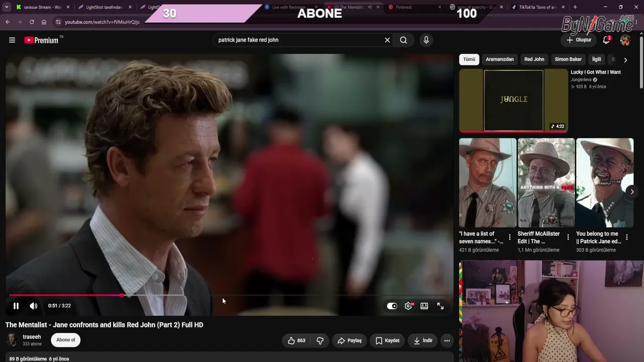Show next shorts with carousel arrow

tap(632, 192)
